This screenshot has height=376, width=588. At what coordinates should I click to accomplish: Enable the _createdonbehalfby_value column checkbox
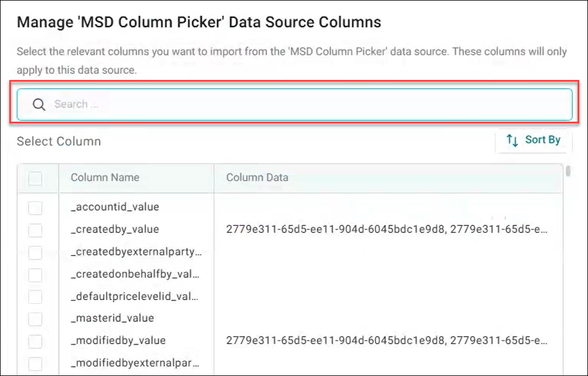(x=35, y=275)
